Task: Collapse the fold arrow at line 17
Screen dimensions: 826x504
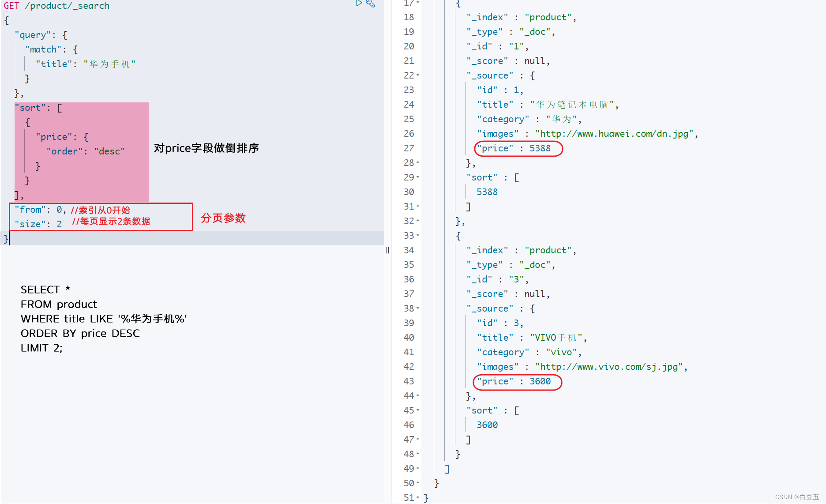Action: (x=418, y=3)
